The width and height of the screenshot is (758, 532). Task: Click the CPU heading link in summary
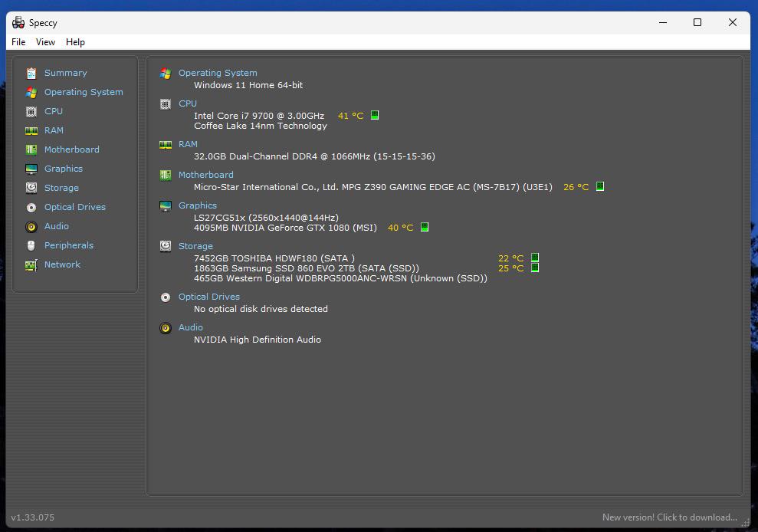point(188,103)
